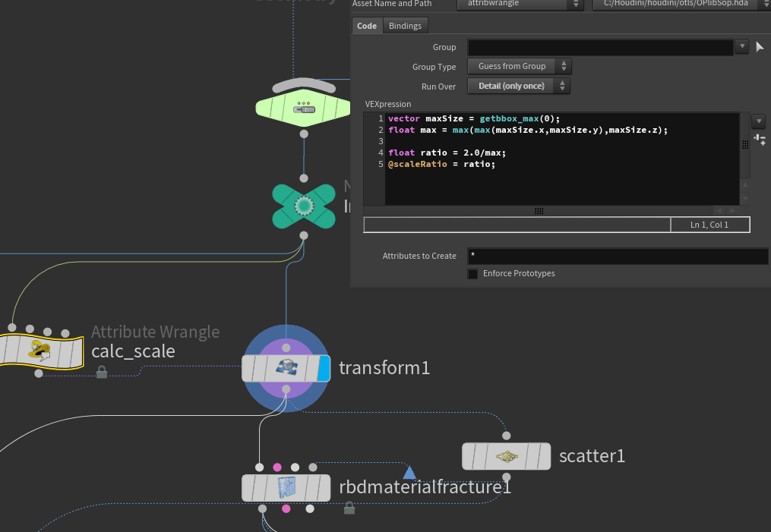Screen dimensions: 771x532
Task: Click the group selection arrow icon
Action: click(760, 47)
